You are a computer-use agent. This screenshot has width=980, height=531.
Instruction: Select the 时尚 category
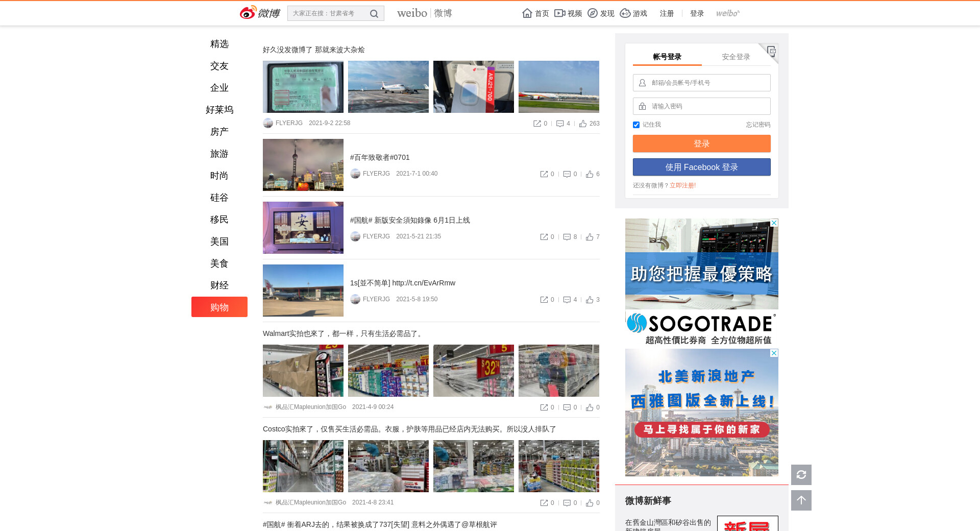(219, 176)
